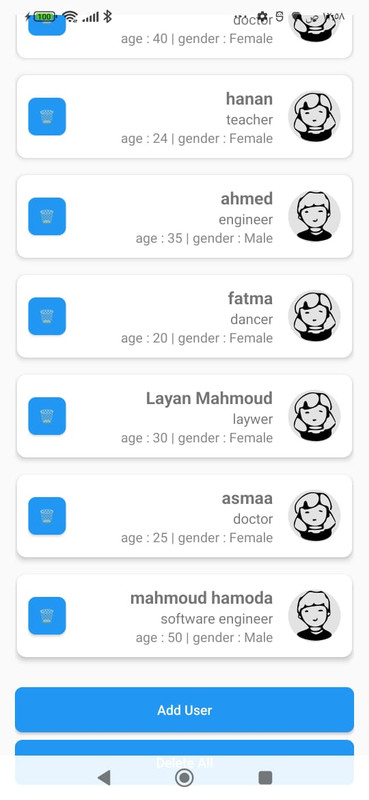
Task: Open Layan Mahmoud's avatar
Action: pyautogui.click(x=314, y=416)
